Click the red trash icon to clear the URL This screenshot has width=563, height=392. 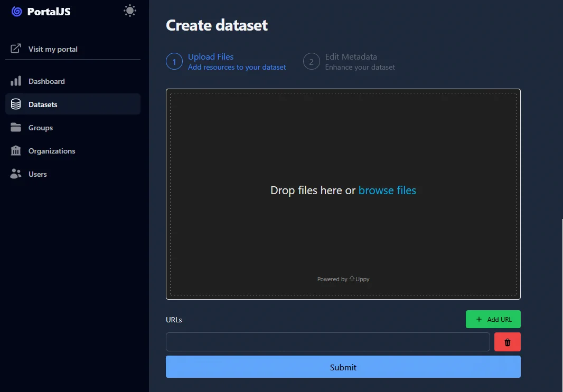pyautogui.click(x=507, y=342)
